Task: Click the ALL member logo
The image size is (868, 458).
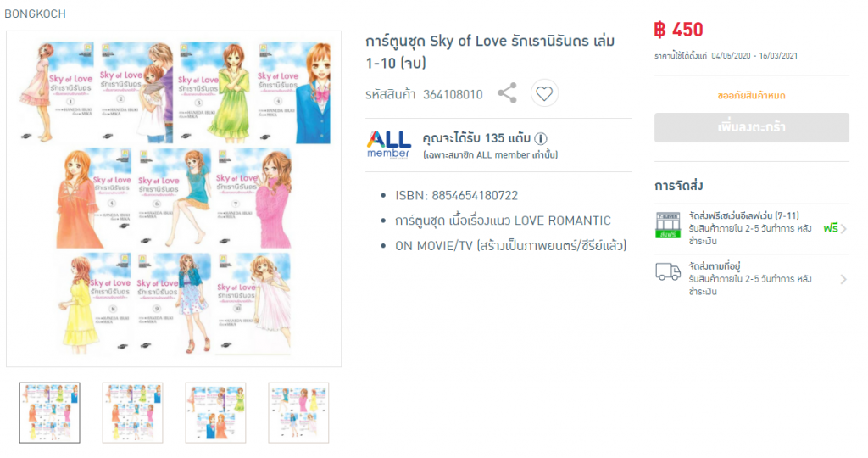Action: [388, 144]
